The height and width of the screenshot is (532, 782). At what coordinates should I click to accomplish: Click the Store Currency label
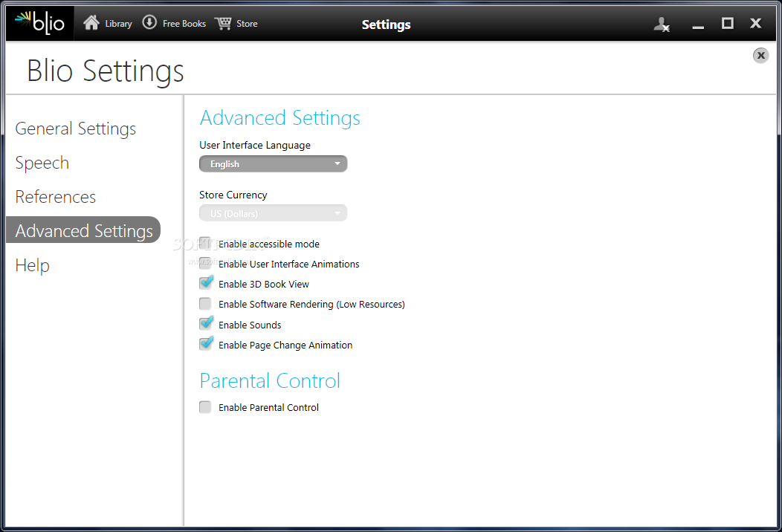(233, 195)
